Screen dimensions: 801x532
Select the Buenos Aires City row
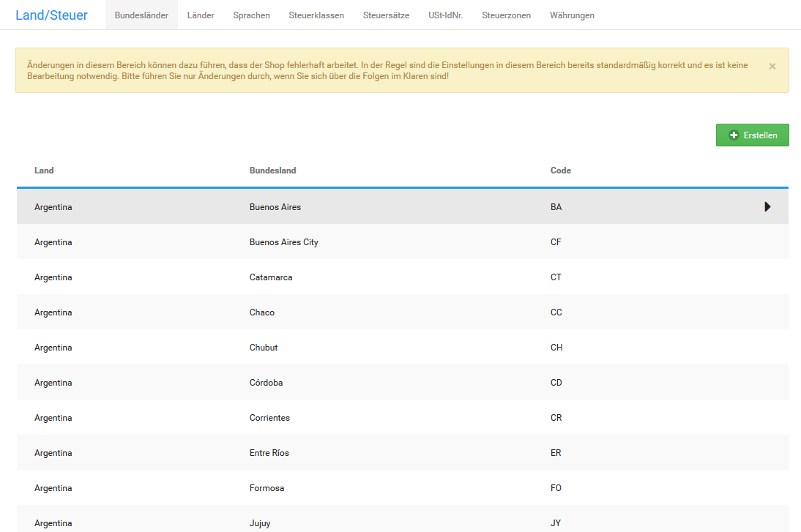click(x=283, y=242)
